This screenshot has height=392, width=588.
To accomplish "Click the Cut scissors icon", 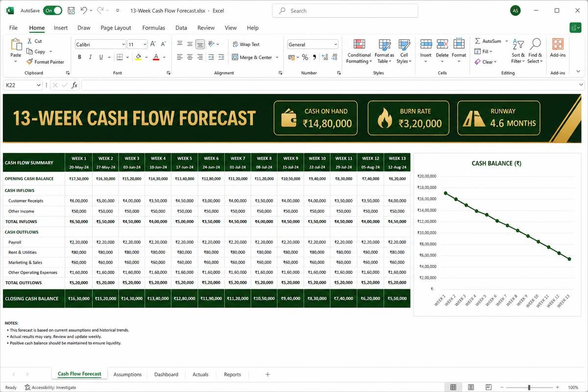I will pos(30,41).
